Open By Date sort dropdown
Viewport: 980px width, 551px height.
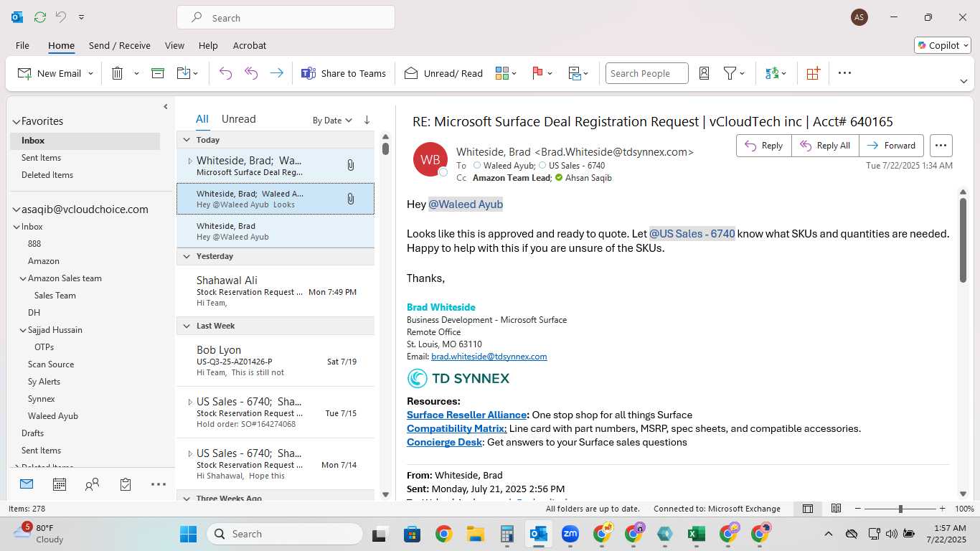[x=332, y=121]
